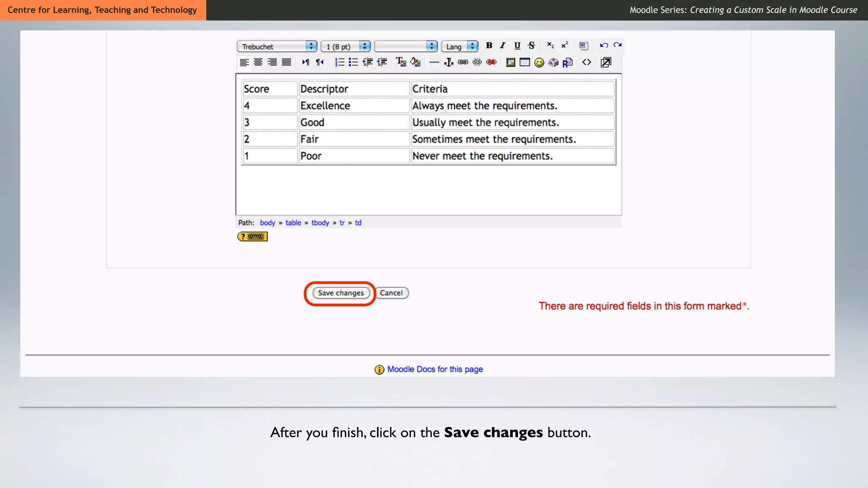
Task: Open the search and replace tool
Action: tap(568, 62)
